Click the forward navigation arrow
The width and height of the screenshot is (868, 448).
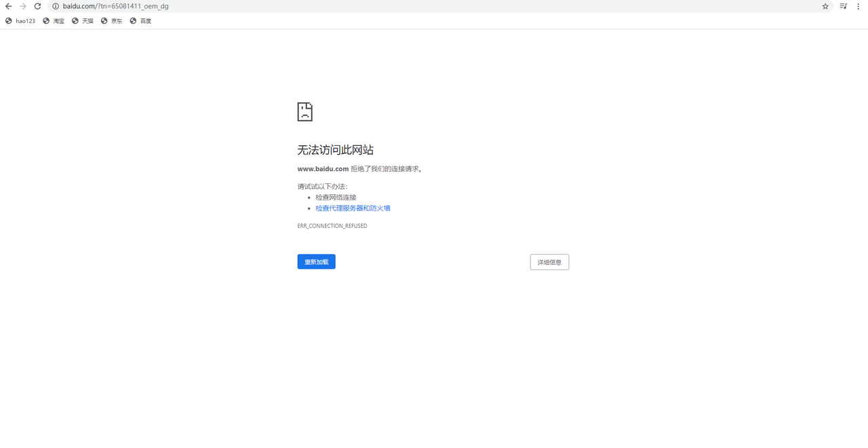coord(23,6)
